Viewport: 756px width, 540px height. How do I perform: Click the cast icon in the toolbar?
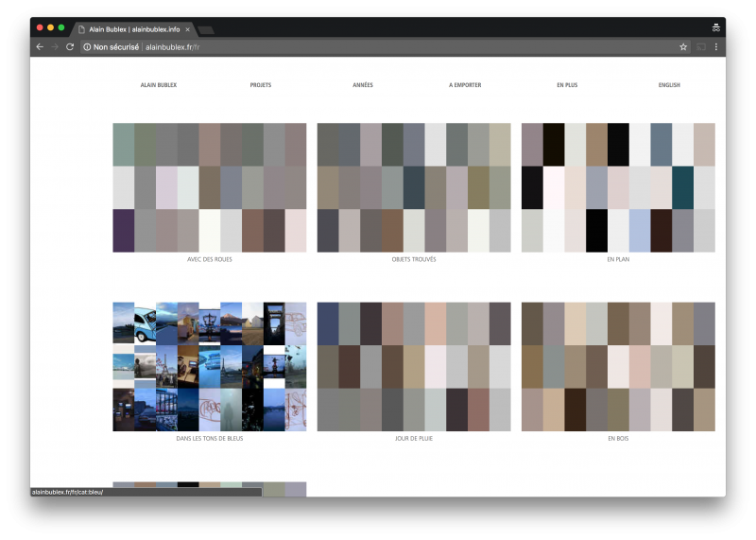coord(701,46)
